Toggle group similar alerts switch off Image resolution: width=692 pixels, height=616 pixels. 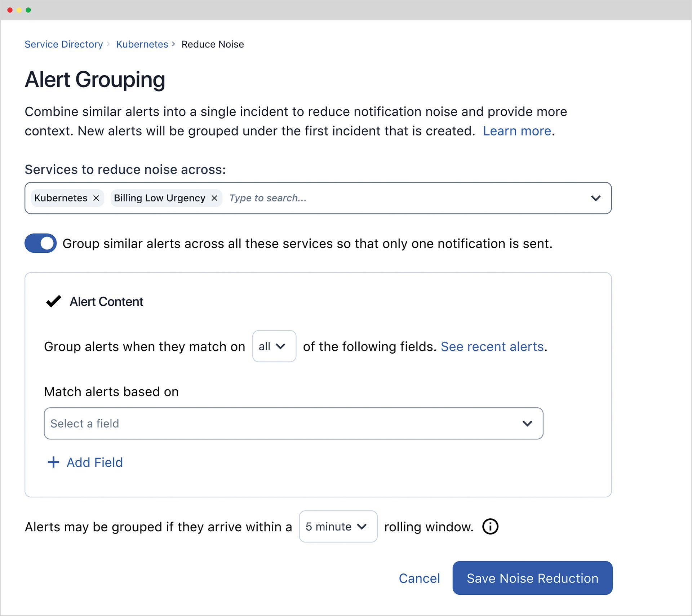point(40,243)
